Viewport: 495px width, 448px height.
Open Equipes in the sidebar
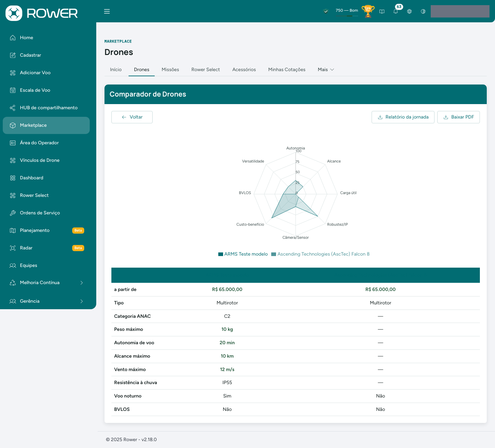click(x=46, y=266)
